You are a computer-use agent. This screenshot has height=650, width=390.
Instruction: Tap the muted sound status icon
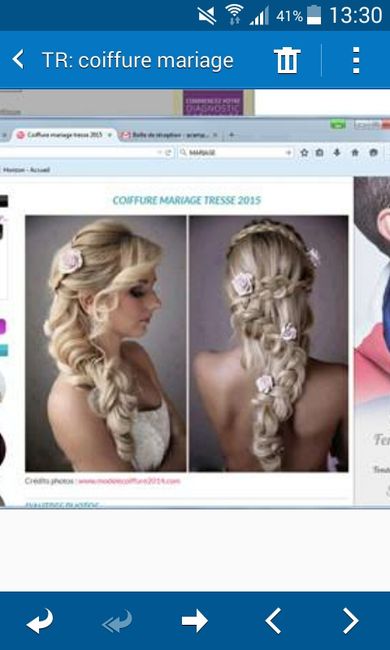click(207, 16)
